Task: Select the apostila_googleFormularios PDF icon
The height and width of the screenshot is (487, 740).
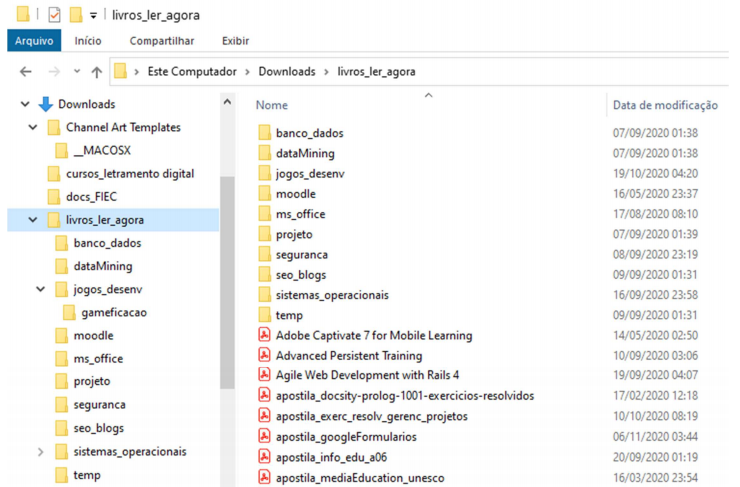Action: coord(264,437)
